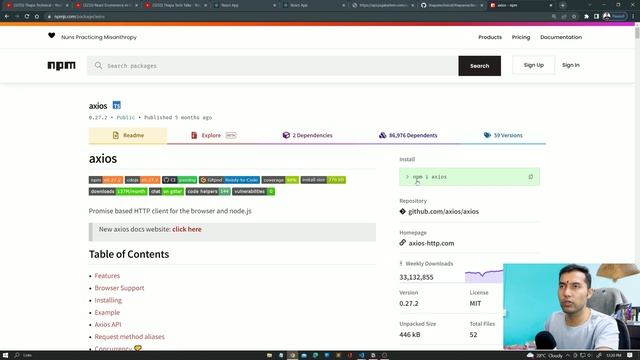Image resolution: width=640 pixels, height=360 pixels.
Task: Open the 59 Versions tab
Action: pos(503,135)
